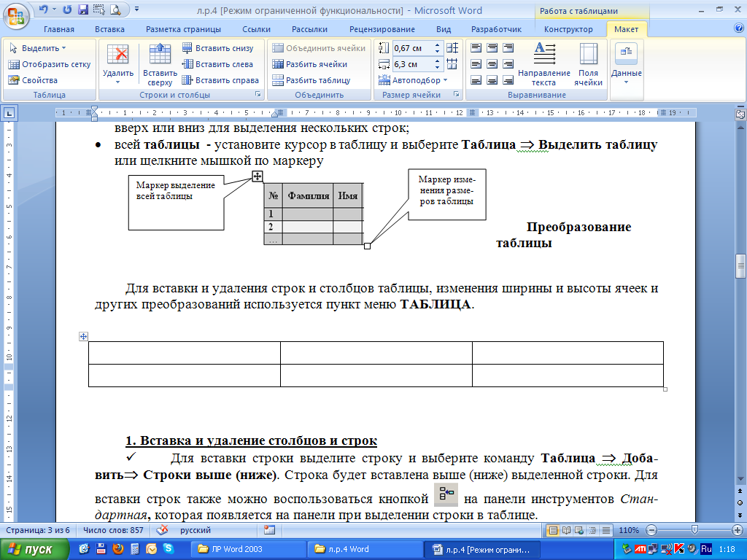
Task: Toggle Show Gridlines (Отобразить сетку)
Action: click(x=50, y=64)
